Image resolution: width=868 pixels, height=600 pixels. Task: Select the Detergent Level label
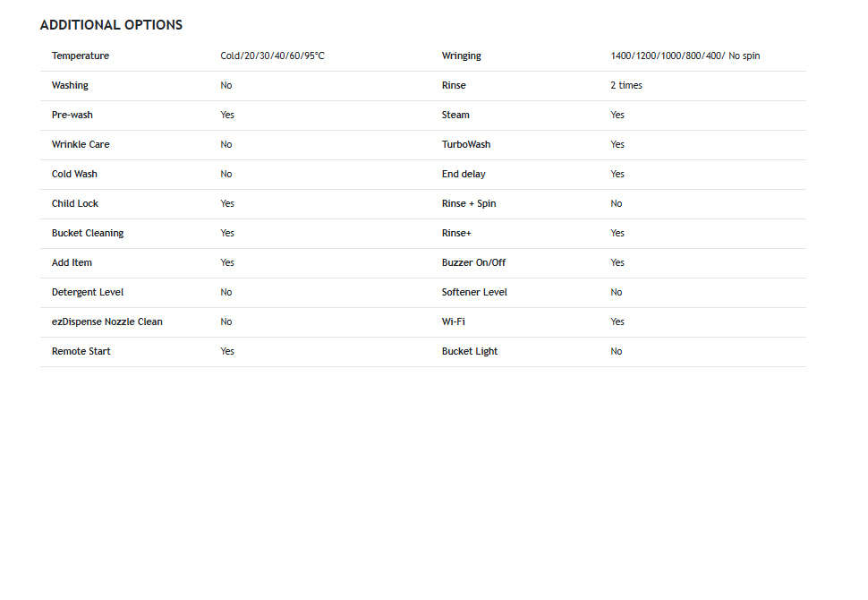click(x=88, y=293)
